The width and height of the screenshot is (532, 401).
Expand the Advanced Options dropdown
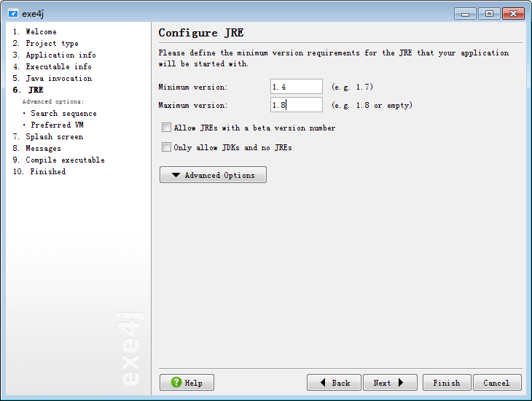[213, 175]
